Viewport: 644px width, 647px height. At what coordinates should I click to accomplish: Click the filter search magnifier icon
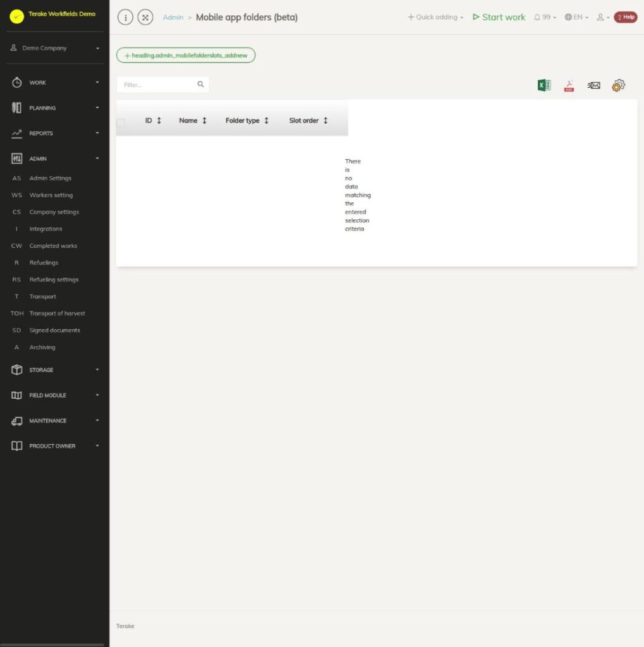point(200,84)
